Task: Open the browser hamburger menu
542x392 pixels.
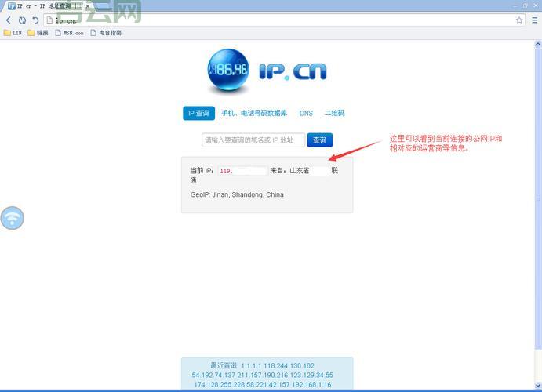Action: point(534,20)
